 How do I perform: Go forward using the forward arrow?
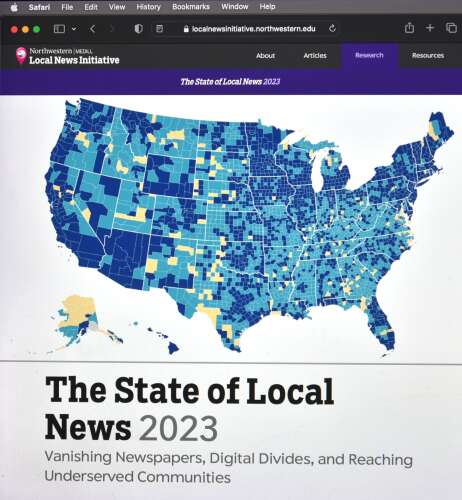tap(112, 29)
